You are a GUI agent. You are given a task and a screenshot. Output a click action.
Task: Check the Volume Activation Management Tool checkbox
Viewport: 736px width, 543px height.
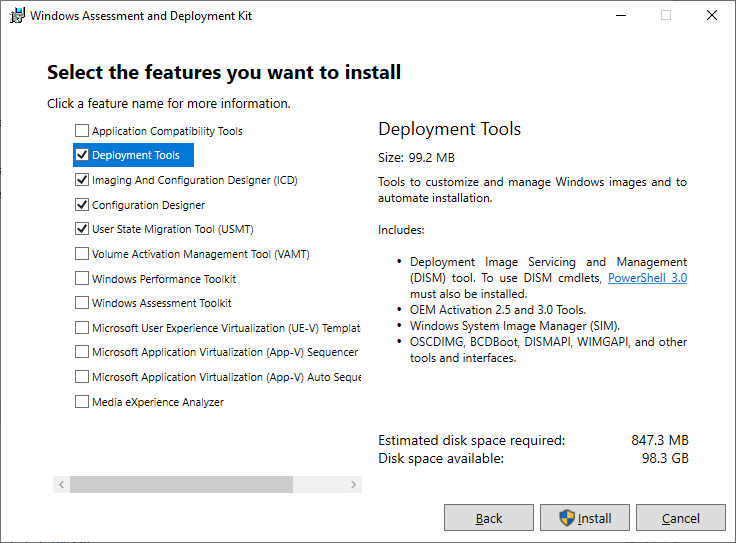tap(82, 254)
